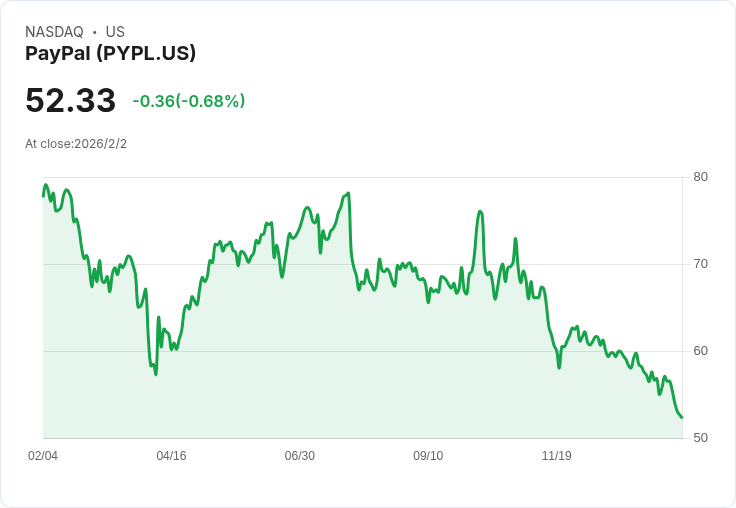The height and width of the screenshot is (508, 736).
Task: Click the 70 value on the price axis
Action: coord(700,264)
